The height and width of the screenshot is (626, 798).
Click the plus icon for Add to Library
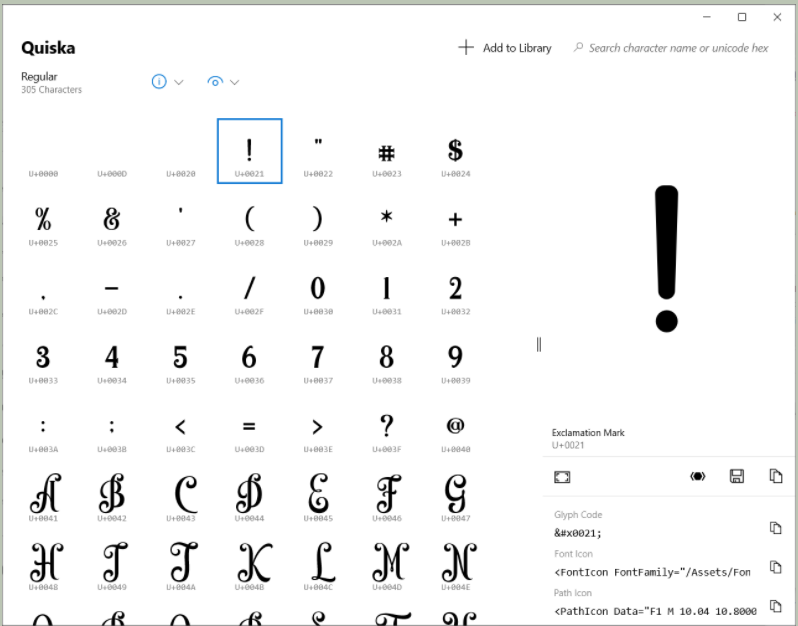click(x=466, y=48)
